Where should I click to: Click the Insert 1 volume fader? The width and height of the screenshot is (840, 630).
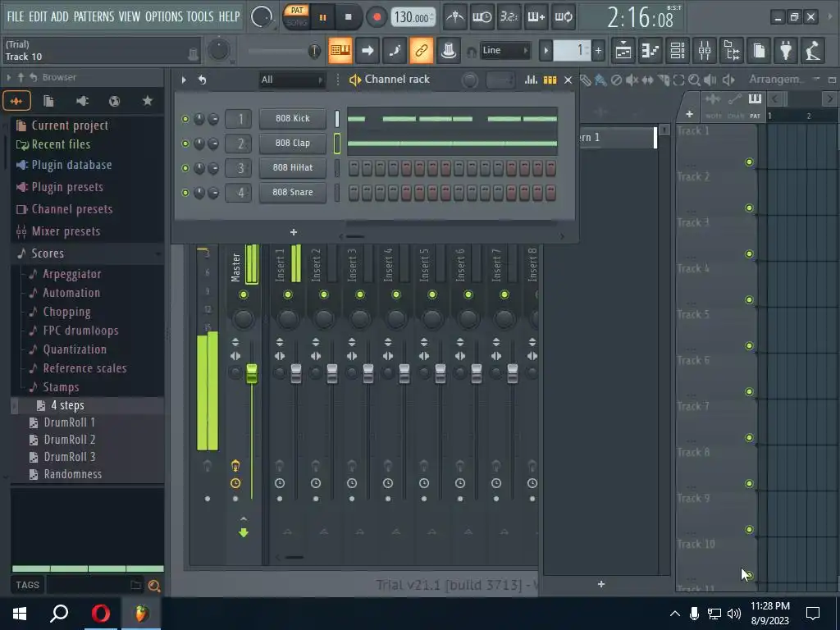[x=295, y=373]
